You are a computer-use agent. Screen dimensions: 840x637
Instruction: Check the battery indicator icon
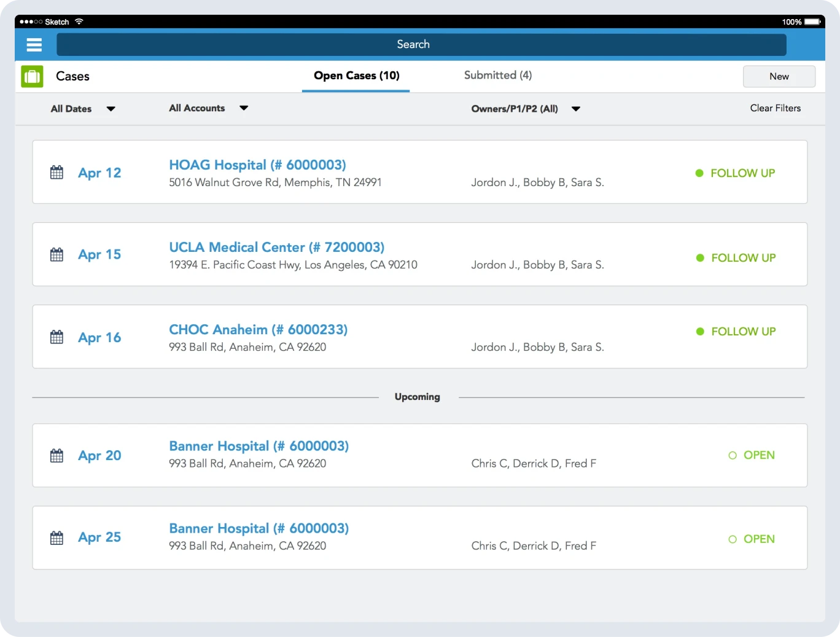click(813, 21)
